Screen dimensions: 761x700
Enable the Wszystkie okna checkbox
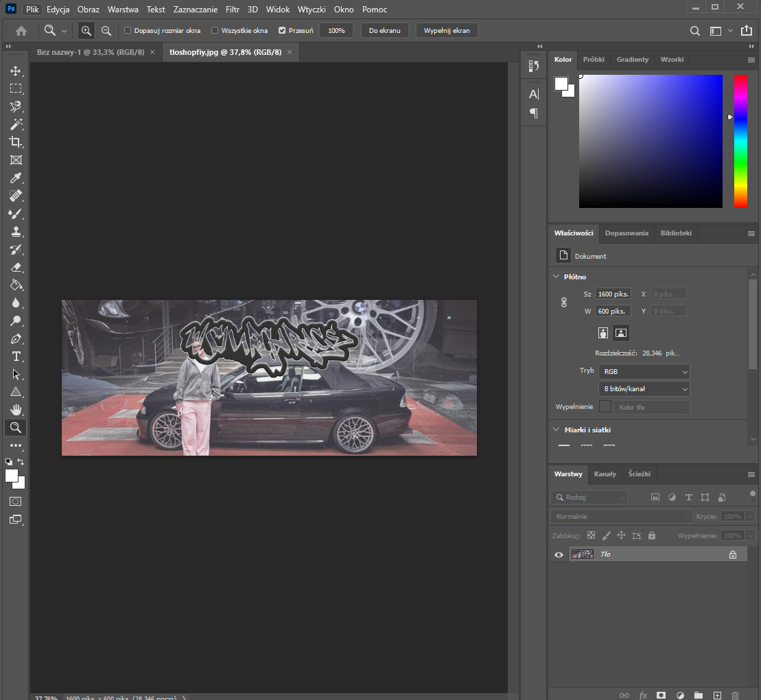pyautogui.click(x=215, y=31)
